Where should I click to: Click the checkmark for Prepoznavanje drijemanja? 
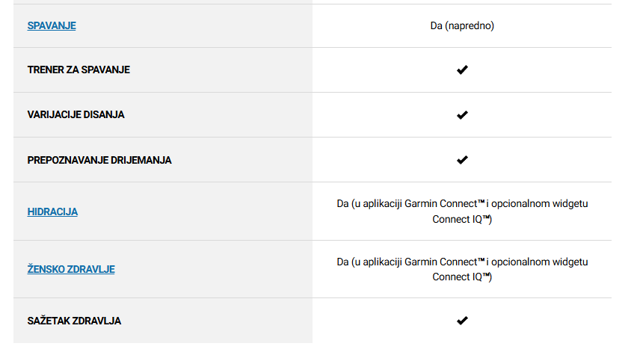462,160
